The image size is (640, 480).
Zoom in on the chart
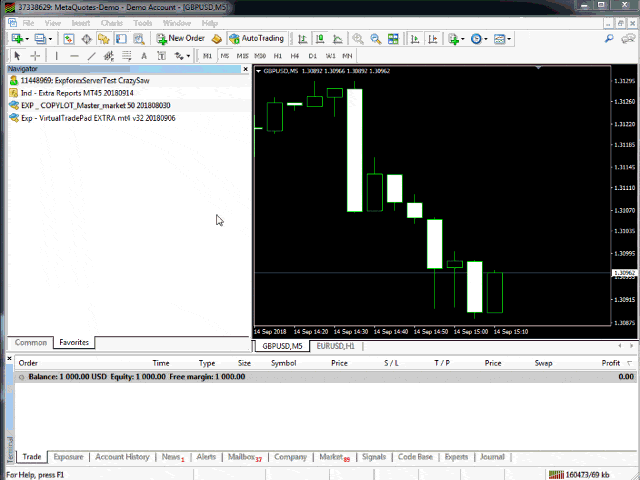coord(359,39)
